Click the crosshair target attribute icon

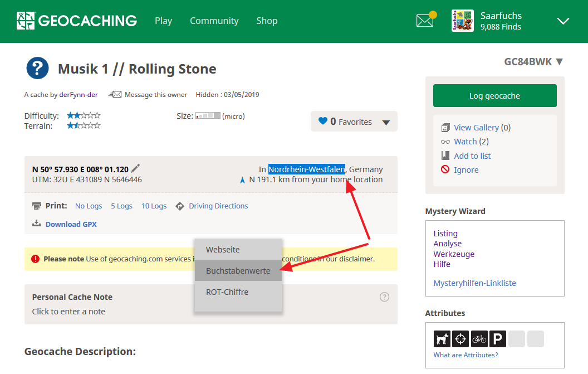click(x=460, y=339)
